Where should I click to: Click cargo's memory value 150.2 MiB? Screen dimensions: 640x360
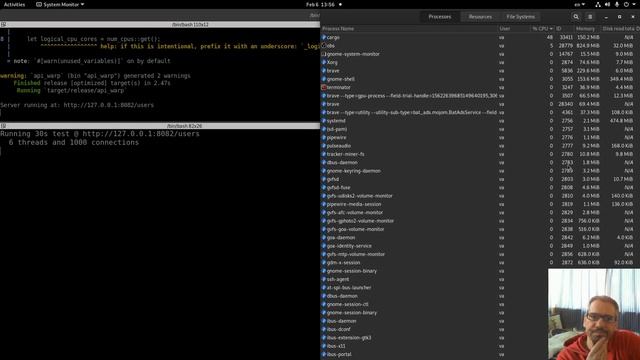(588, 37)
